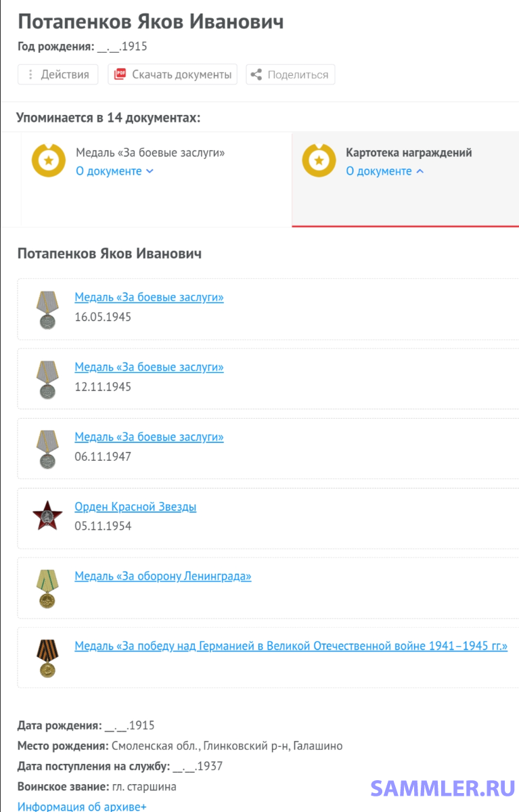Click the Victory over Germany medal icon
This screenshot has width=519, height=812.
(47, 658)
